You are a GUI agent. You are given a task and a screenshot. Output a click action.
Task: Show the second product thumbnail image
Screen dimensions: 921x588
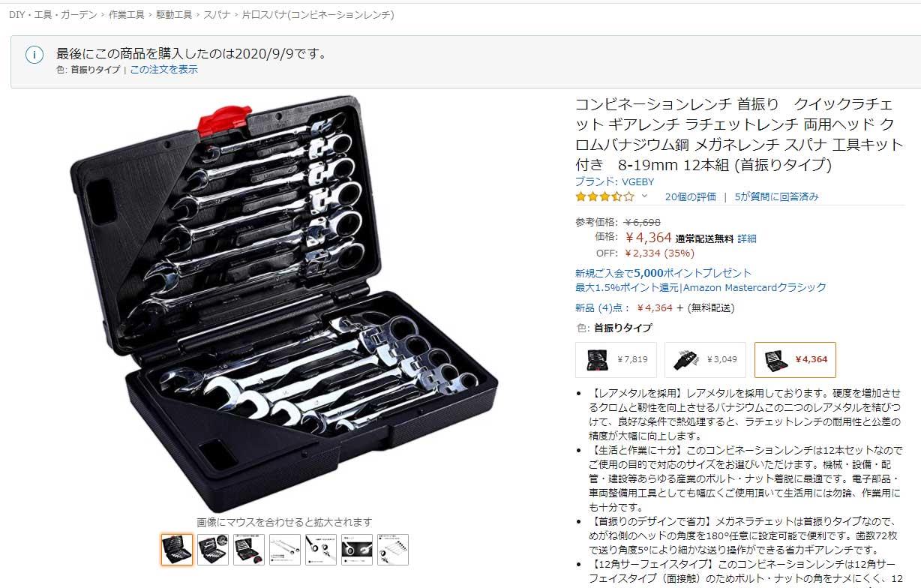[213, 550]
